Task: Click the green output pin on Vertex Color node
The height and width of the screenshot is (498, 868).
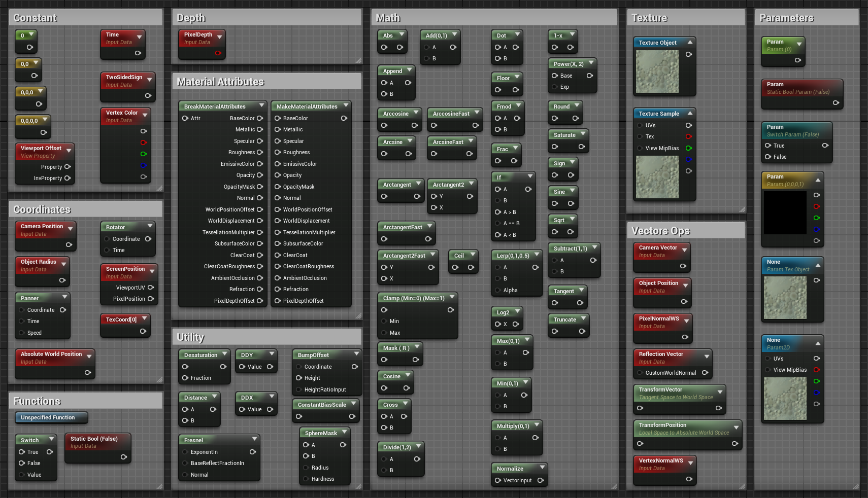Action: 144,154
